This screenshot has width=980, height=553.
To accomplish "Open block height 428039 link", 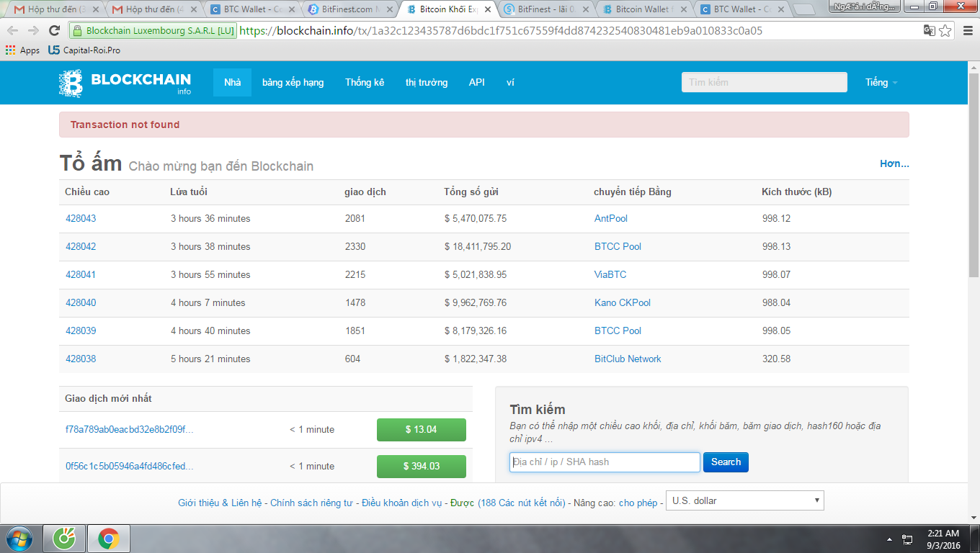I will 81,331.
